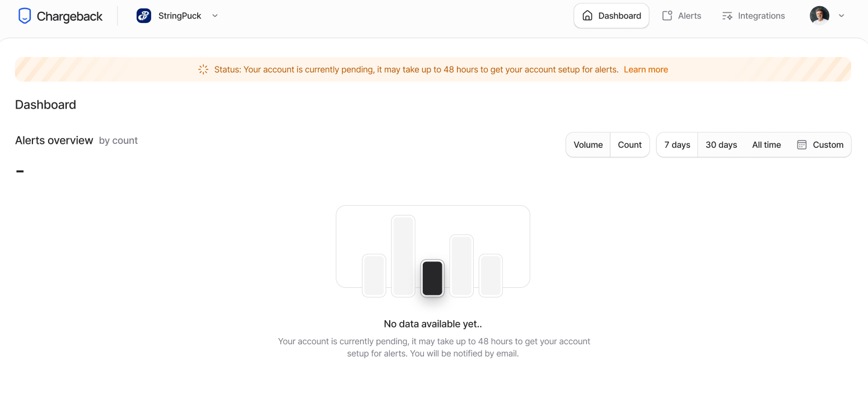Screen dimensions: 868x398
Task: Open the Integrations tab
Action: [754, 16]
